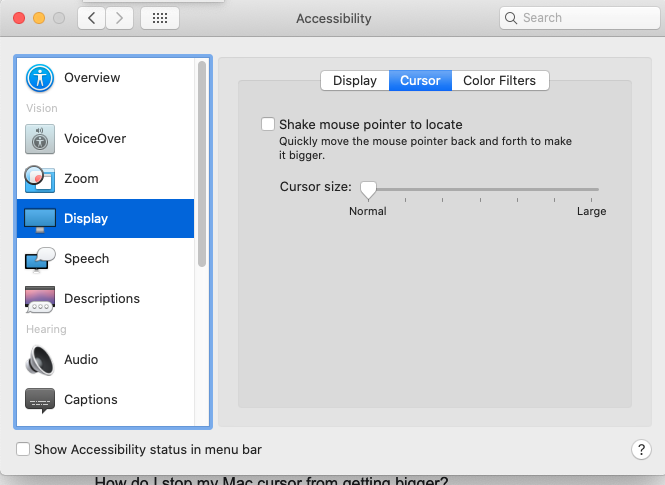The width and height of the screenshot is (665, 485).
Task: Select the Speech bubble icon
Action: [40, 259]
